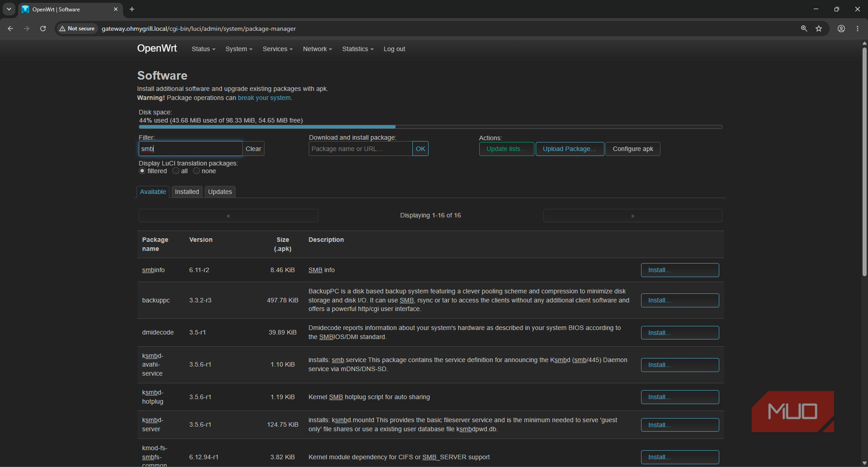Click Log out in the navigation bar
Screen dimensions: 868x467
coord(394,49)
